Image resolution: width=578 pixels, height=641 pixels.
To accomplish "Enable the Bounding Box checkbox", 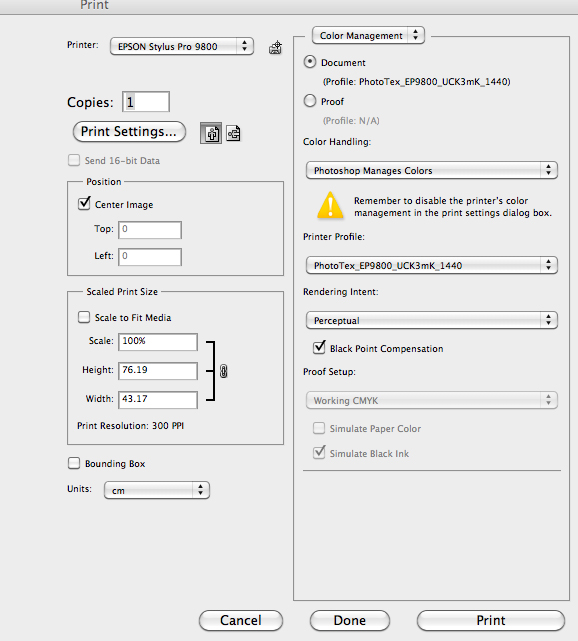I will pos(74,463).
